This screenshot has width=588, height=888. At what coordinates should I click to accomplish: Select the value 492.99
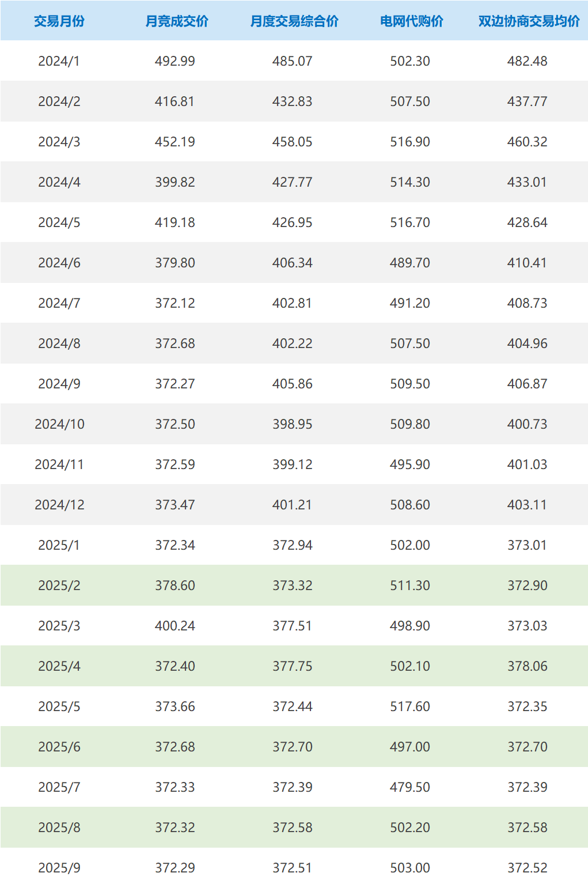pos(175,61)
